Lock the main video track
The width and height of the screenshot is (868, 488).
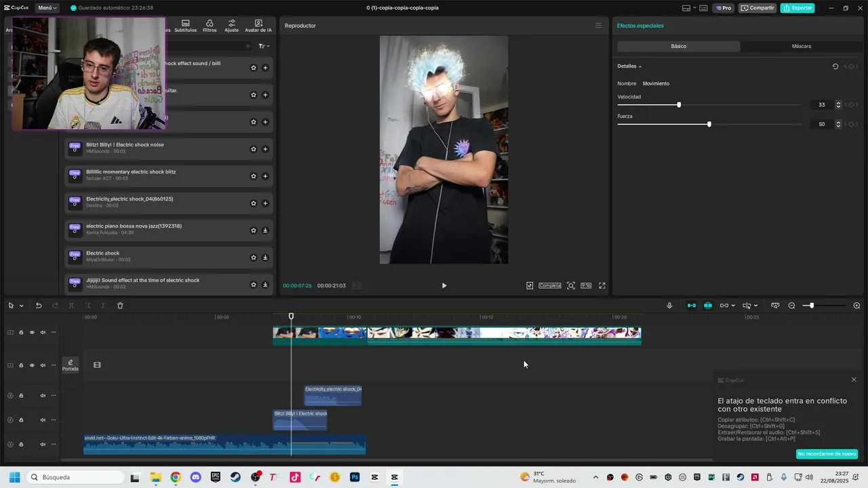[x=21, y=332]
